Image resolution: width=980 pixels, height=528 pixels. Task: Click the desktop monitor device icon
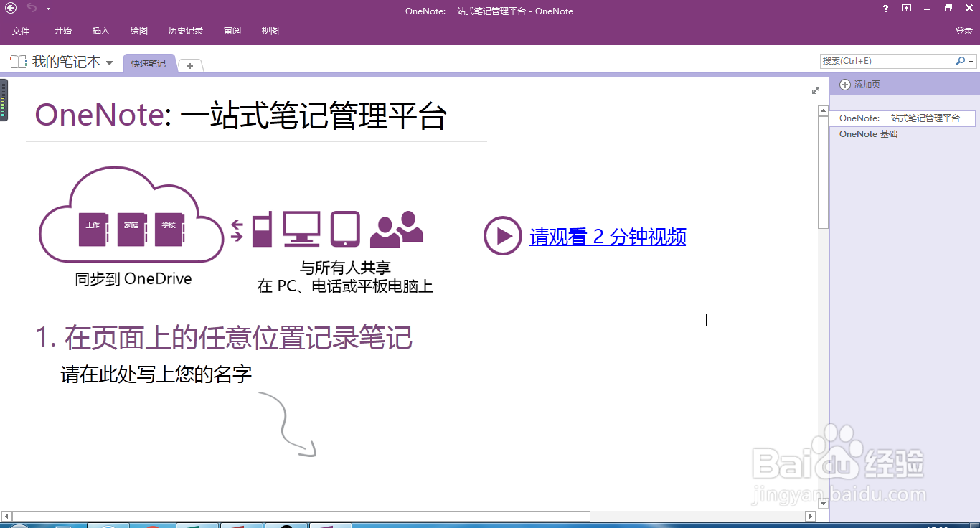[x=301, y=229]
